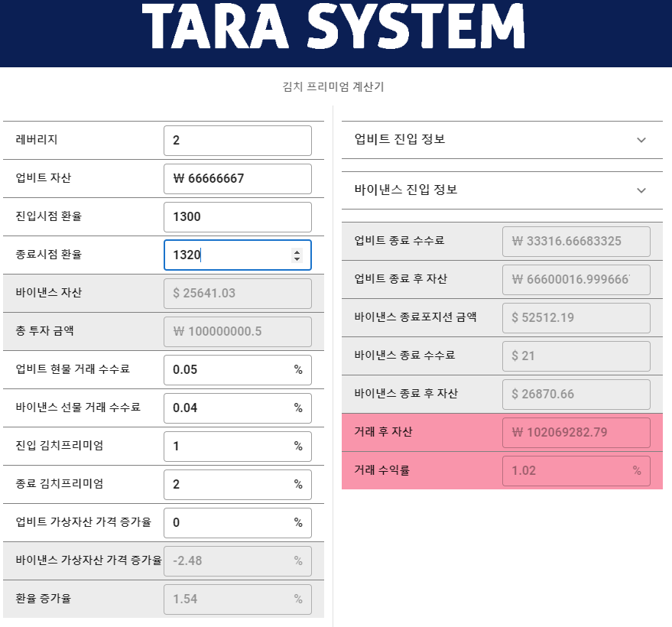
Task: Click the 업비트 자산 label
Action: coord(44,177)
